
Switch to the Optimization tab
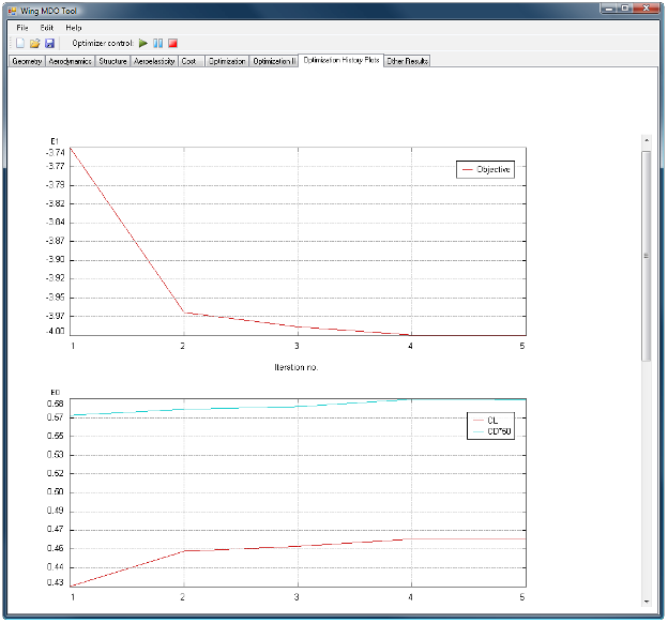pos(227,61)
